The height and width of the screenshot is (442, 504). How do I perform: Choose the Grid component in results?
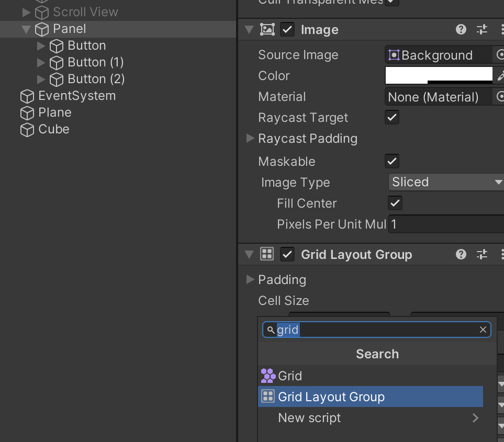[x=289, y=376]
